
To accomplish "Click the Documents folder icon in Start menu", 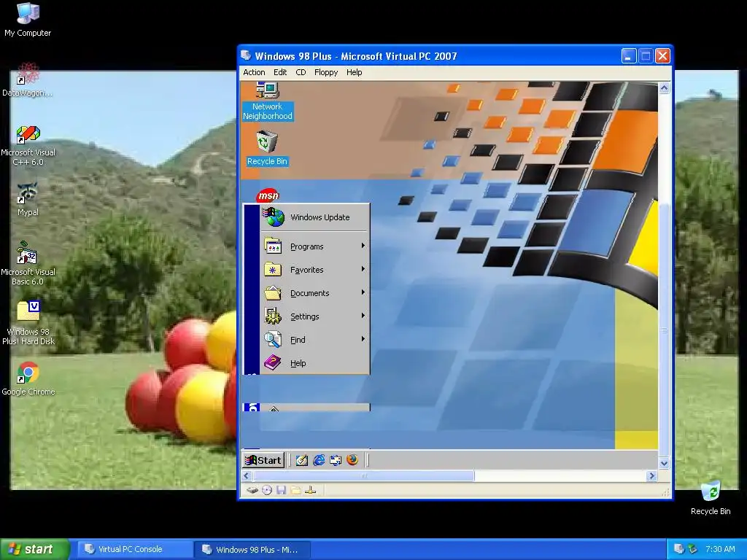I will [x=273, y=293].
